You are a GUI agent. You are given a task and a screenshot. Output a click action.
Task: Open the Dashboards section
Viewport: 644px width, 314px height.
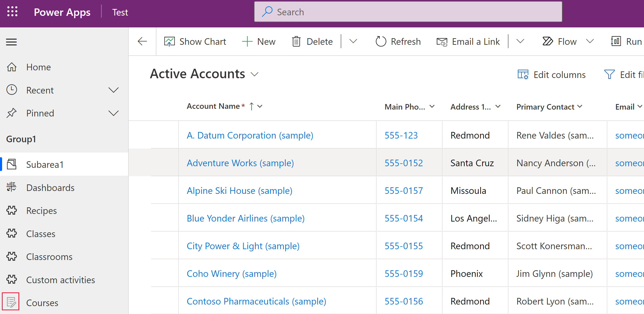click(51, 188)
